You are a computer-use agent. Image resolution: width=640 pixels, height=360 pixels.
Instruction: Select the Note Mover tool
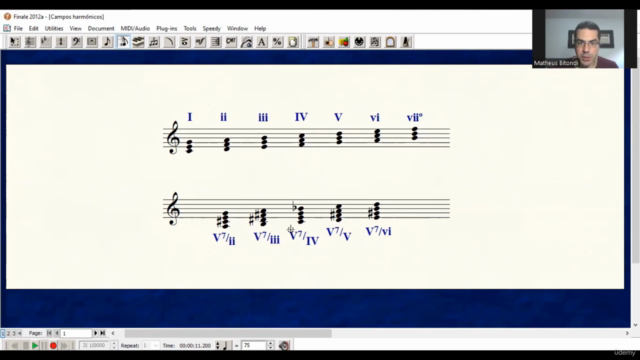329,42
